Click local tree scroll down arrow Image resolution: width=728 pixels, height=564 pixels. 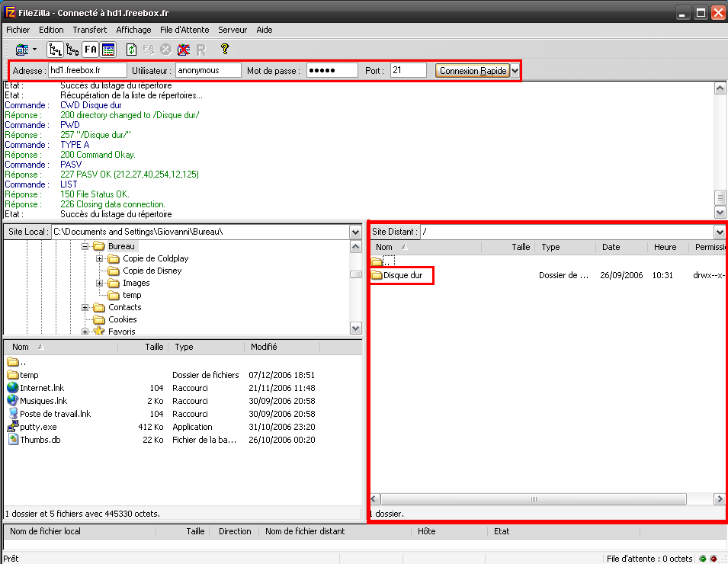point(356,328)
